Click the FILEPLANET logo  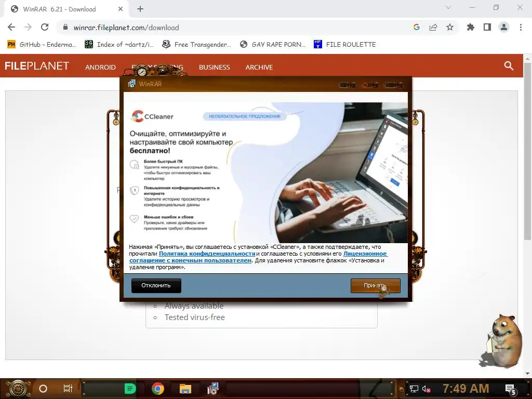point(37,66)
